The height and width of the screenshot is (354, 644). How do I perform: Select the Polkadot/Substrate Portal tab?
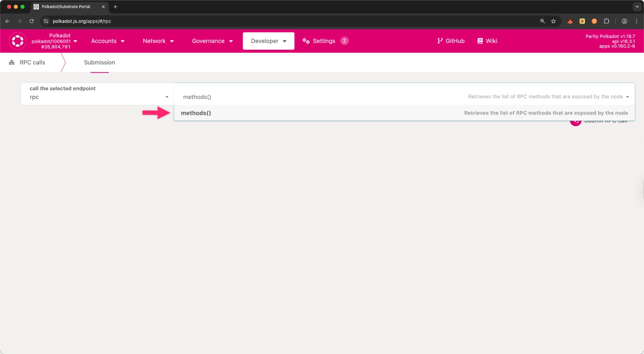[69, 7]
